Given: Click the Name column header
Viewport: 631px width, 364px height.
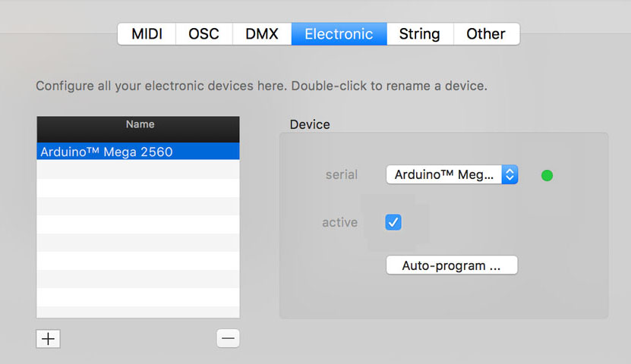Looking at the screenshot, I should [137, 124].
